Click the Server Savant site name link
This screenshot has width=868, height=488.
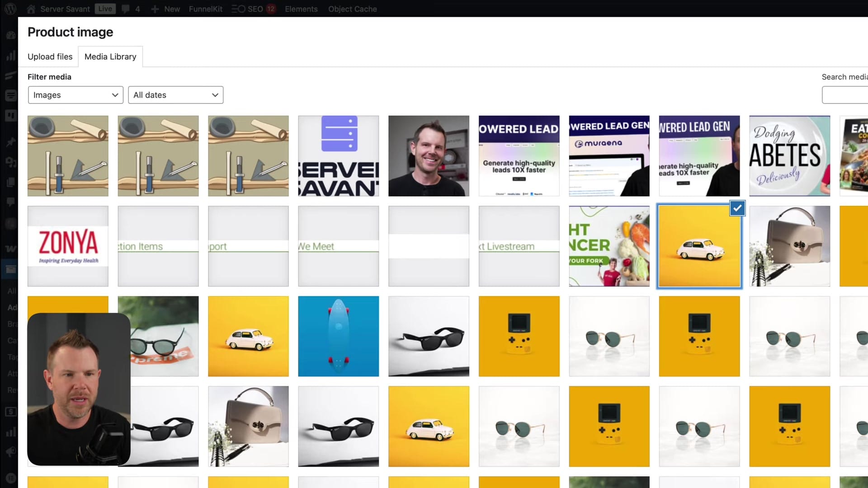coord(65,9)
